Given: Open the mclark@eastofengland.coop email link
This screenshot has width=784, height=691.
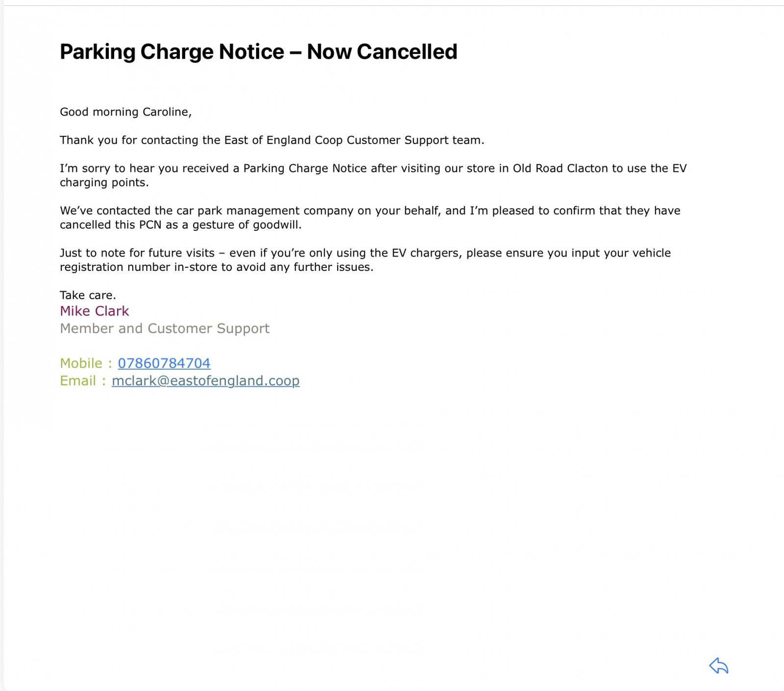Looking at the screenshot, I should [205, 381].
